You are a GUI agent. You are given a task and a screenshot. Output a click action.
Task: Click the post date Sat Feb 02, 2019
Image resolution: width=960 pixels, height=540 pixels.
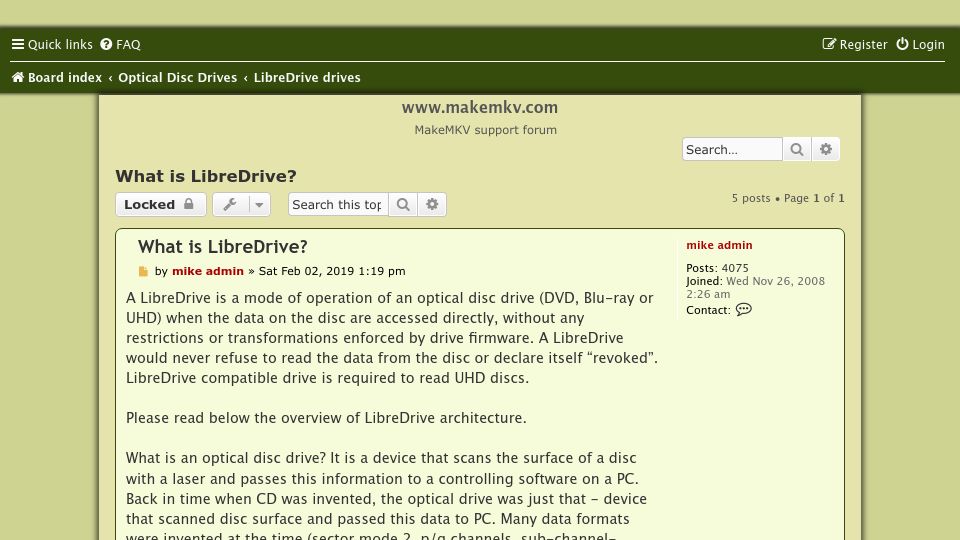pos(332,271)
